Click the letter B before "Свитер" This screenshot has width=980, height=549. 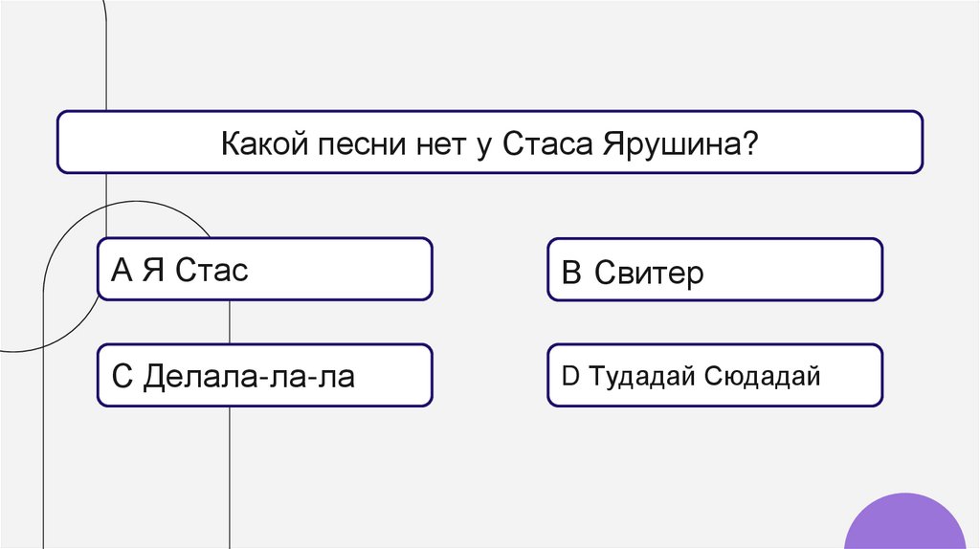click(571, 274)
